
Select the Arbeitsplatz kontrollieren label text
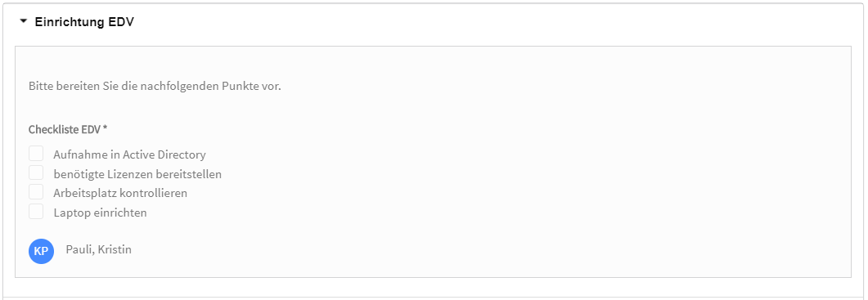[x=120, y=193]
